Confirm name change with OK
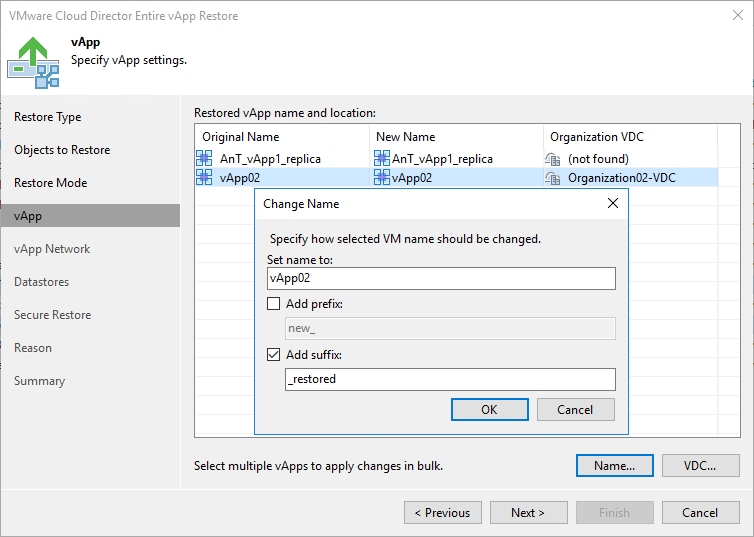This screenshot has height=537, width=754. (x=490, y=410)
